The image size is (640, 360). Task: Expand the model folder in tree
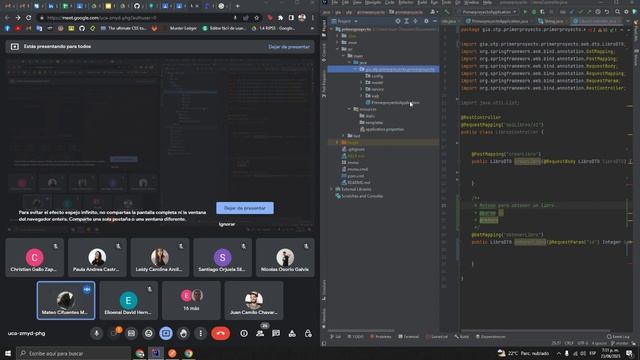pos(361,82)
